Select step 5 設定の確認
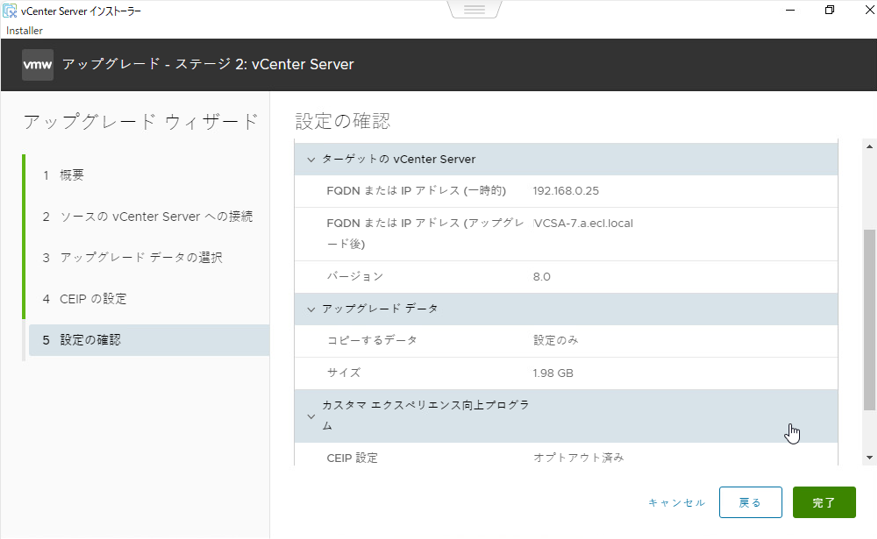The height and width of the screenshot is (539, 877). pyautogui.click(x=90, y=340)
